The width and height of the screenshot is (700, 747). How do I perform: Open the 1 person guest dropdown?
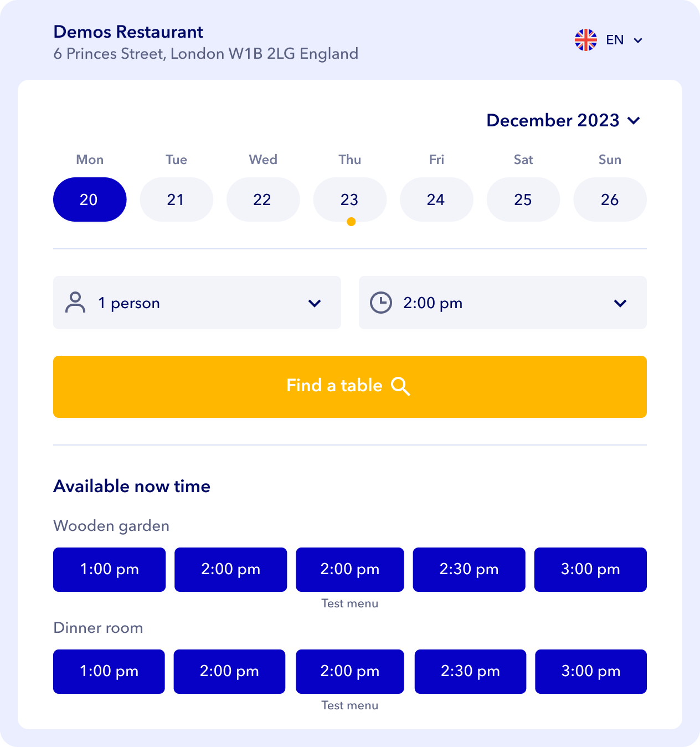(197, 303)
